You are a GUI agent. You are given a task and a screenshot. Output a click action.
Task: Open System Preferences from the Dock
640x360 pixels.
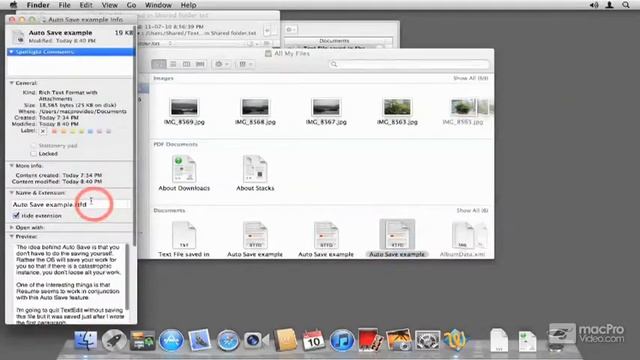[427, 340]
